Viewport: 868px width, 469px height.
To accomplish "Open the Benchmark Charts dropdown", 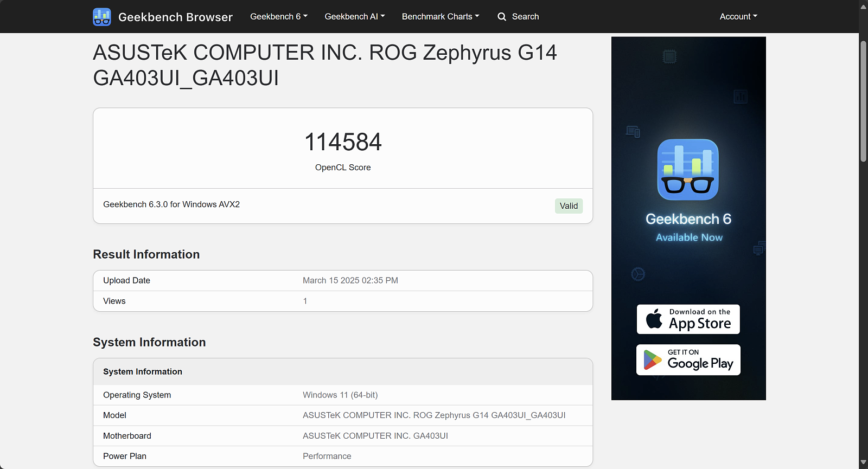I will [441, 17].
